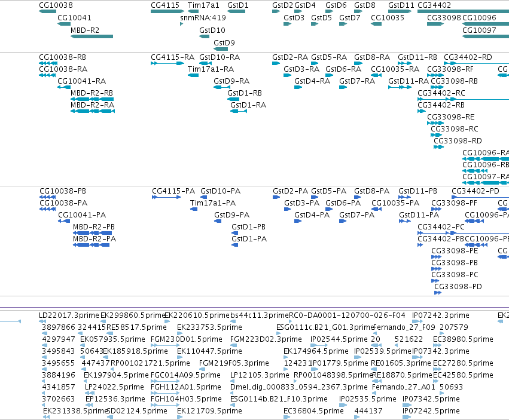This screenshot has height=420, width=509.
Task: Select protein CG10041-PA
Action: [82, 215]
